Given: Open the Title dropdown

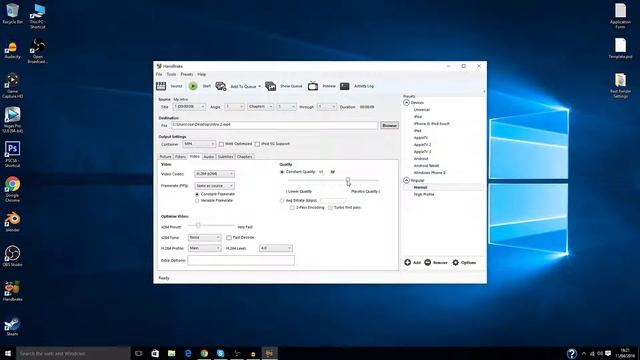Looking at the screenshot, I should (189, 107).
